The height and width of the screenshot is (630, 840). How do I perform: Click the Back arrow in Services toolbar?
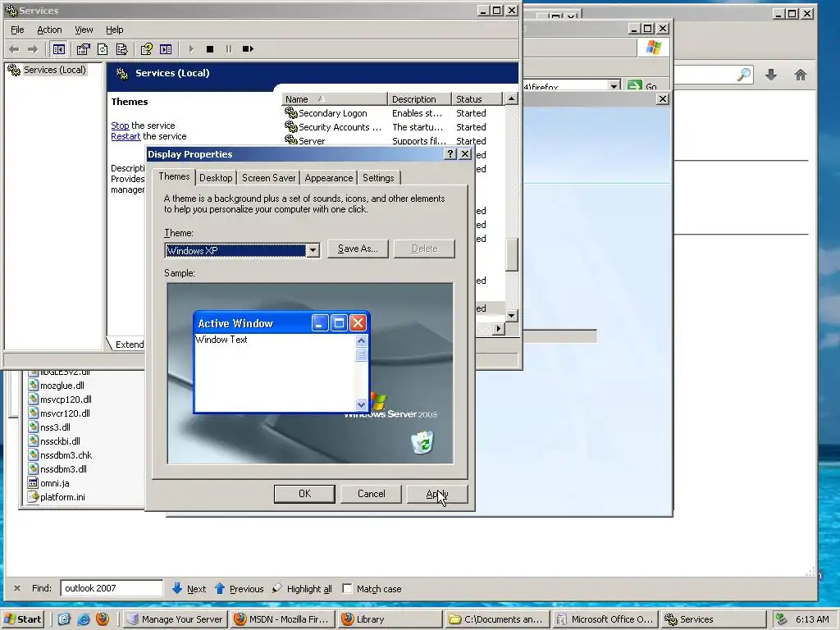15,49
